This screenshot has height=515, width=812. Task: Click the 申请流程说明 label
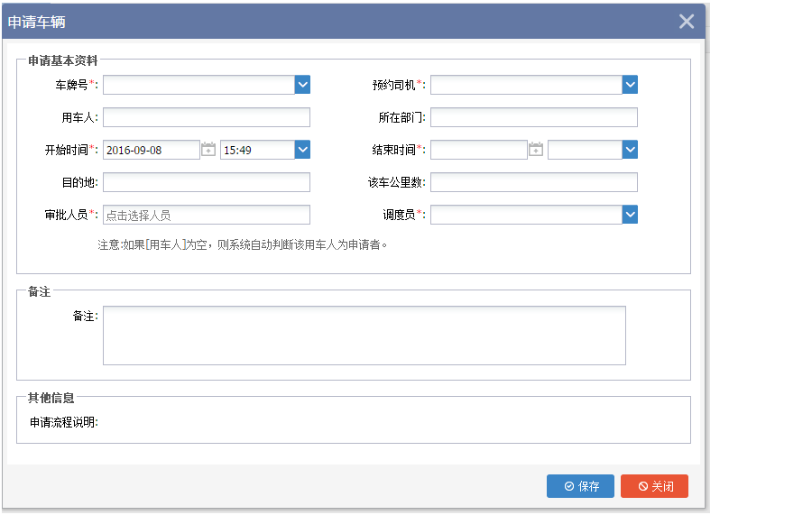coord(64,422)
